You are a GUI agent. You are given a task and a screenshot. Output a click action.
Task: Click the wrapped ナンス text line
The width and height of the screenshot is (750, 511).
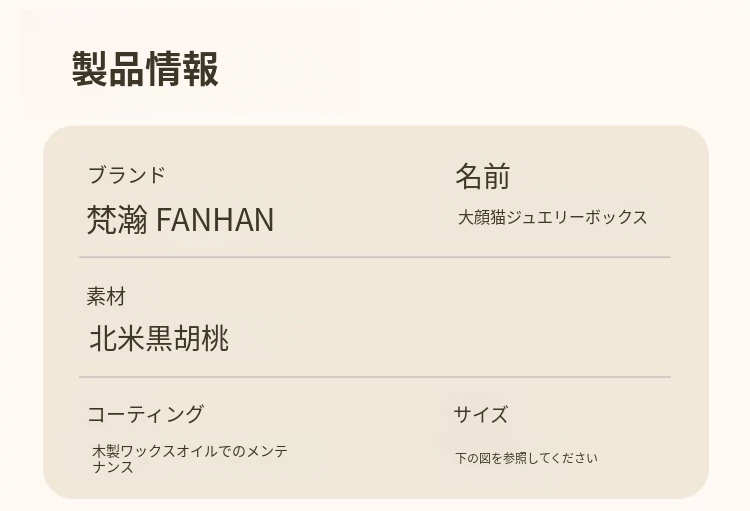pyautogui.click(x=113, y=467)
